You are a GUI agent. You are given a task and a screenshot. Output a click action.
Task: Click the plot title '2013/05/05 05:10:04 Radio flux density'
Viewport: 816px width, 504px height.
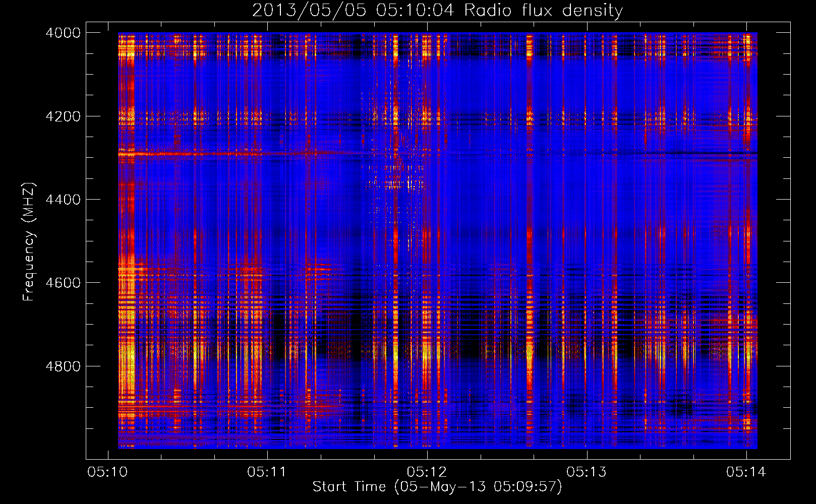pyautogui.click(x=437, y=11)
